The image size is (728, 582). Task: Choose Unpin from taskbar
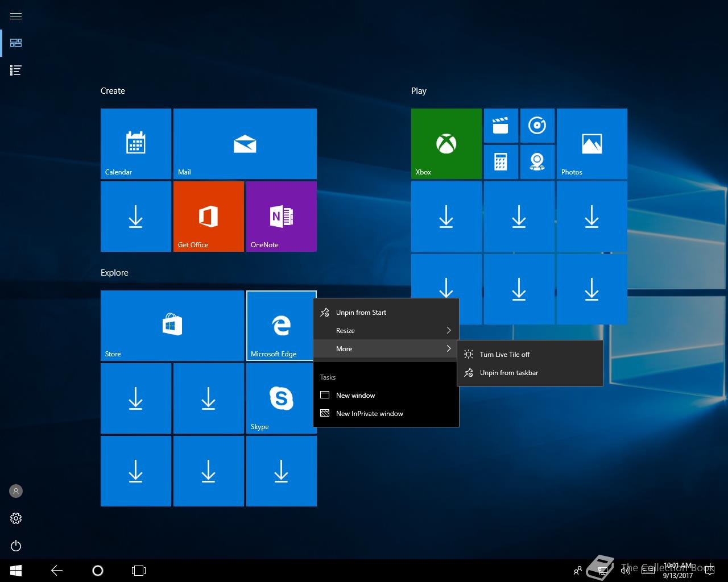530,372
